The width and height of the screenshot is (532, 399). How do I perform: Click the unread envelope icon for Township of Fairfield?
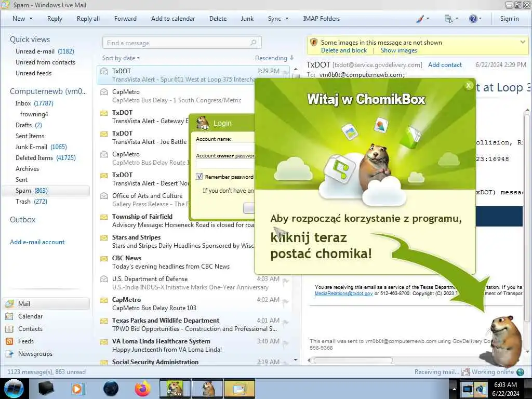point(104,217)
